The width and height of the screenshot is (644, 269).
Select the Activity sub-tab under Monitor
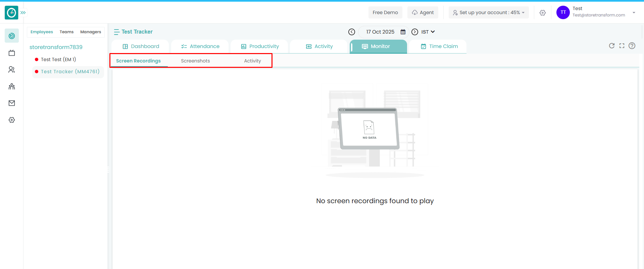click(x=252, y=61)
